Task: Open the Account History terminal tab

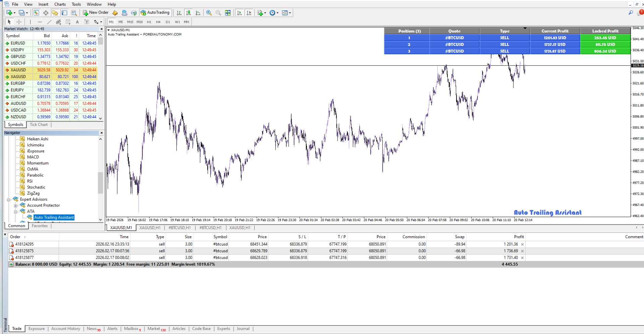Action: click(66, 329)
